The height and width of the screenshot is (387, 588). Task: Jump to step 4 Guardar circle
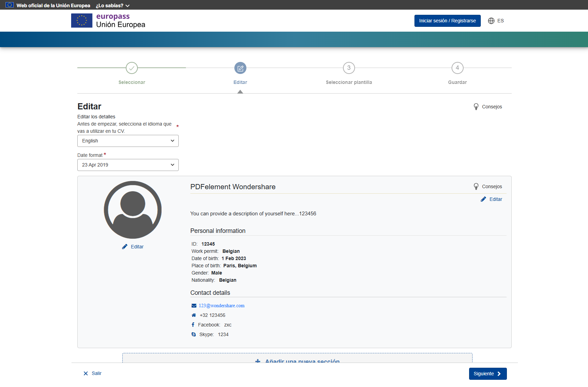point(457,68)
